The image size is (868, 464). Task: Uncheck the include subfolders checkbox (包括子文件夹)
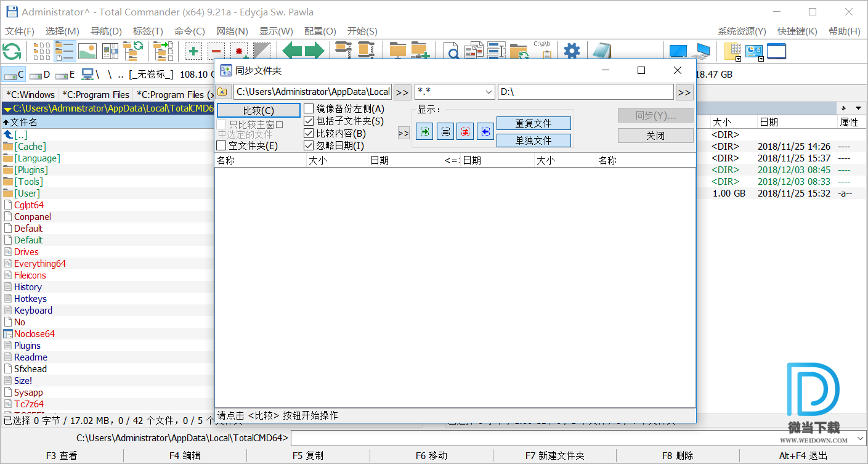click(x=309, y=121)
